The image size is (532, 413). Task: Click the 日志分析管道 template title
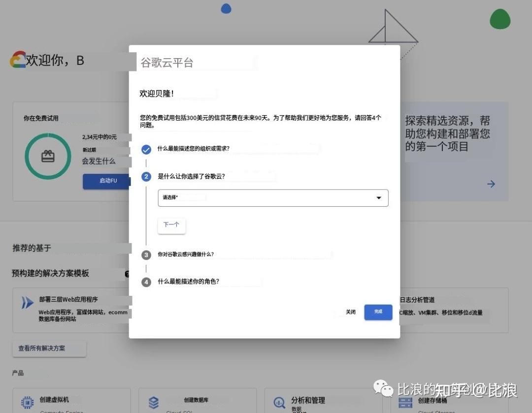[417, 300]
